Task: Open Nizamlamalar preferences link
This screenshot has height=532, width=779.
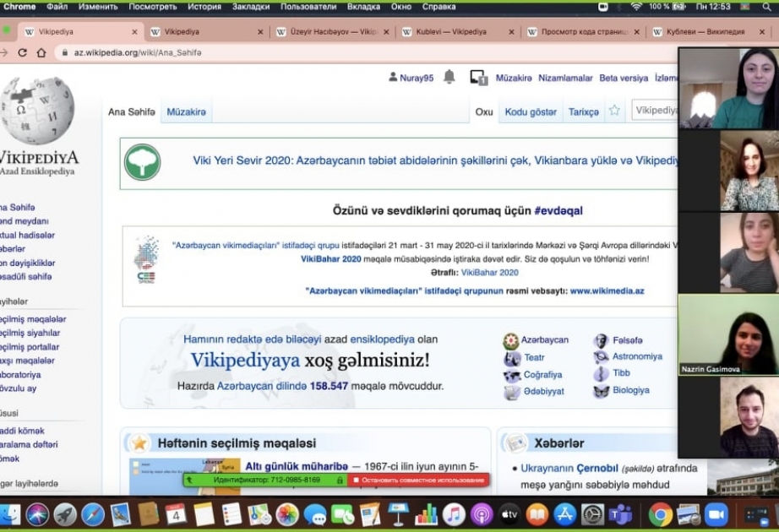Action: click(565, 78)
